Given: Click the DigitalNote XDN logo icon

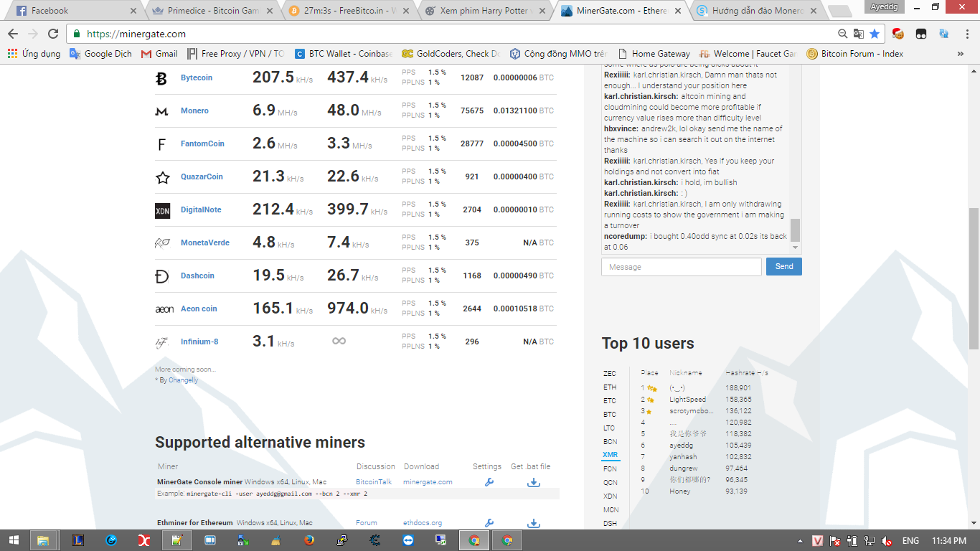Looking at the screenshot, I should pyautogui.click(x=163, y=210).
